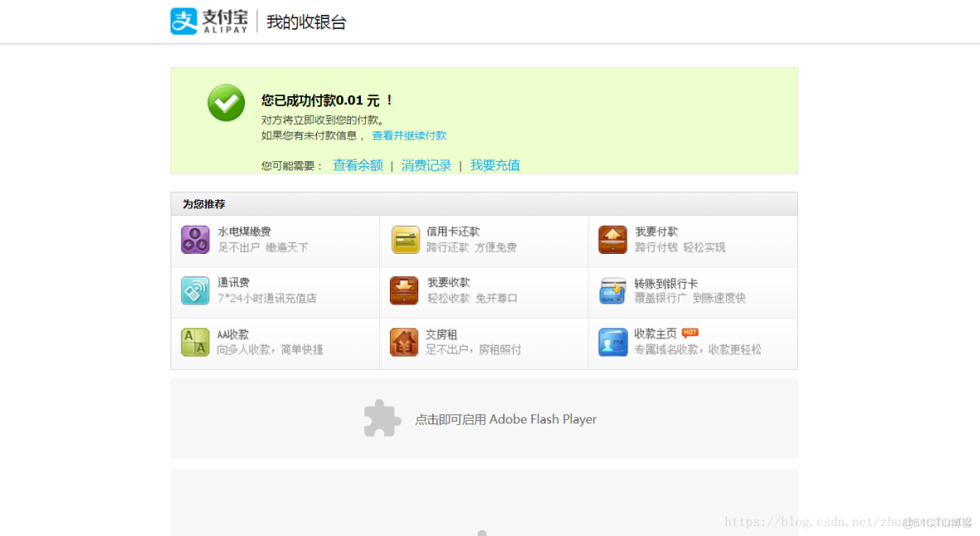980x536 pixels.
Task: Click the green success checkmark icon
Action: point(225,103)
